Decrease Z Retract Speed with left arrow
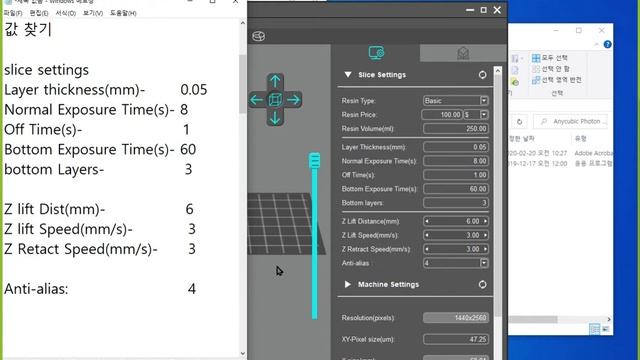The height and width of the screenshot is (360, 640). 427,249
